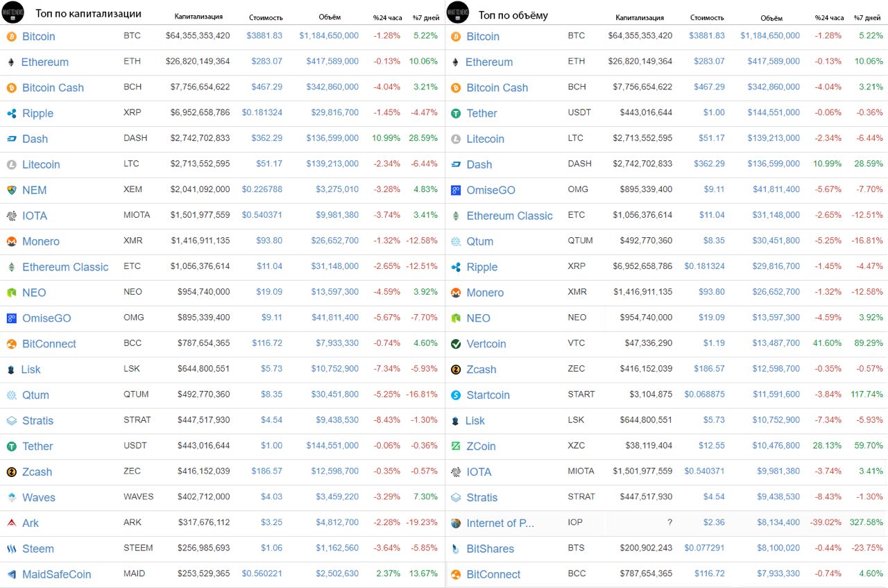Click the Топ по капитализации heading
Screen dimensions: 888x588
pyautogui.click(x=89, y=14)
